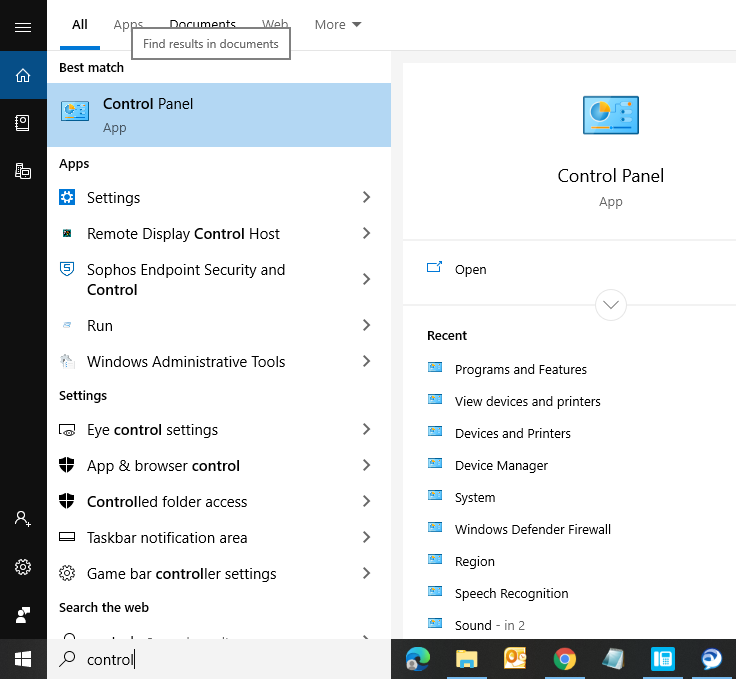Open recent View devices and printers
Viewport: 736px width, 679px height.
(x=528, y=401)
